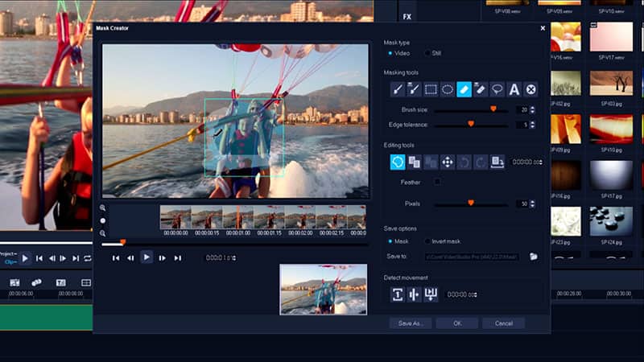Image resolution: width=644 pixels, height=362 pixels.
Task: Select the Move editing tool
Action: click(x=448, y=162)
